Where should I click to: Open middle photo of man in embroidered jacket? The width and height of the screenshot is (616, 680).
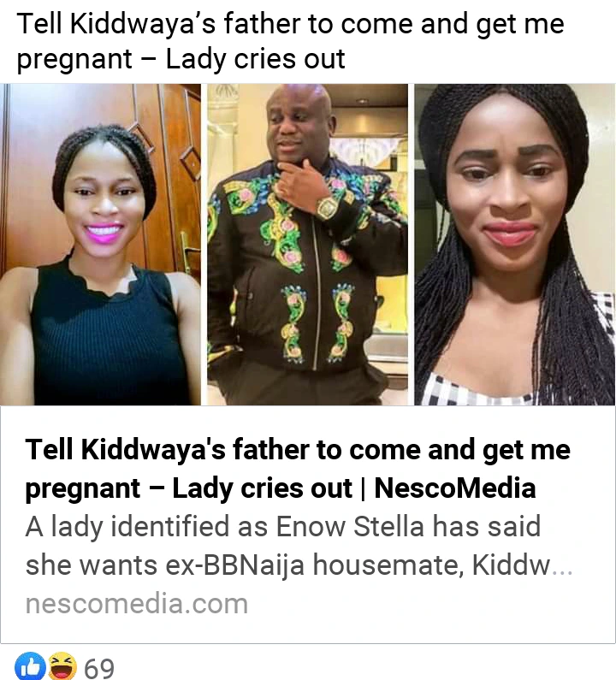point(307,245)
